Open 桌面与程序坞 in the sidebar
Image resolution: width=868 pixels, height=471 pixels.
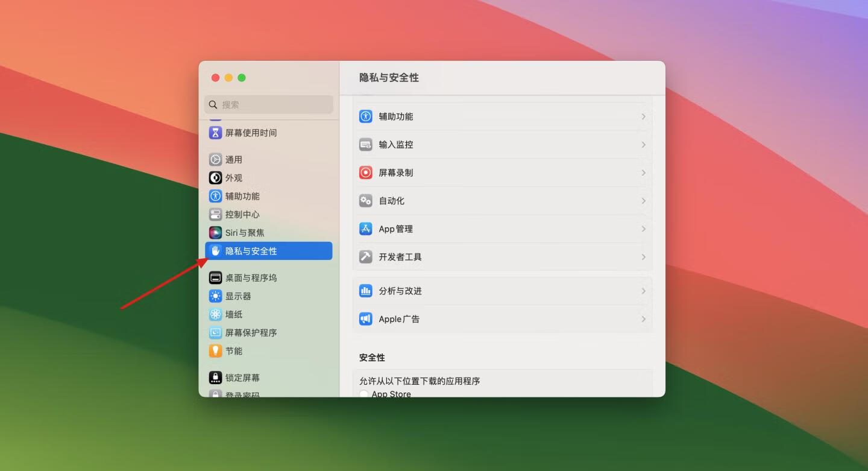(251, 278)
